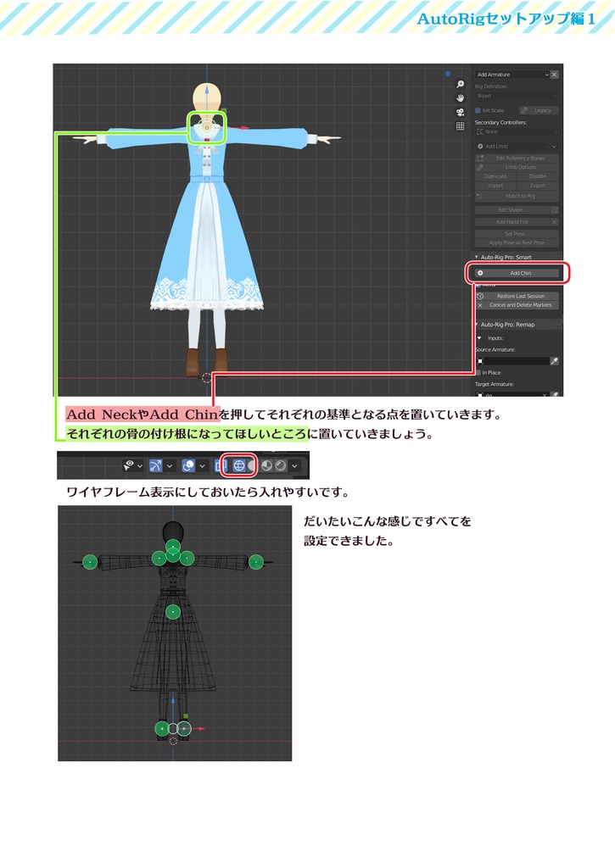The height and width of the screenshot is (868, 615).
Task: Click the Source Armature input field
Action: [512, 361]
